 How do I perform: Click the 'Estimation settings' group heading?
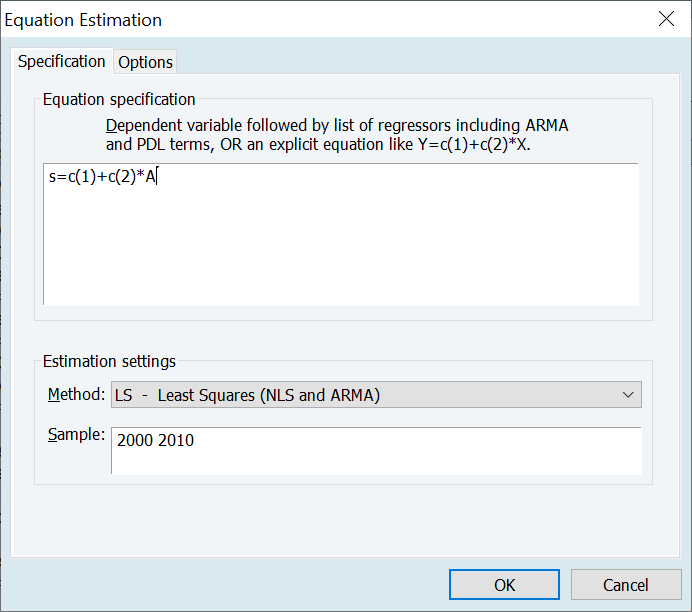[109, 361]
